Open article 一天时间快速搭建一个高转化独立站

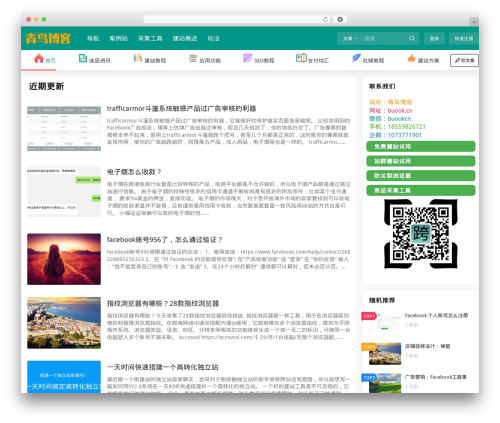tap(162, 367)
